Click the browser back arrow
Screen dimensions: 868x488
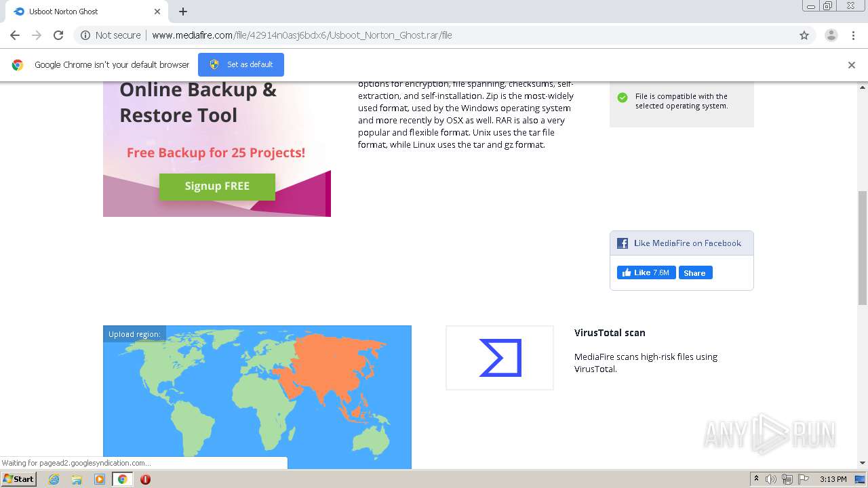click(x=15, y=35)
